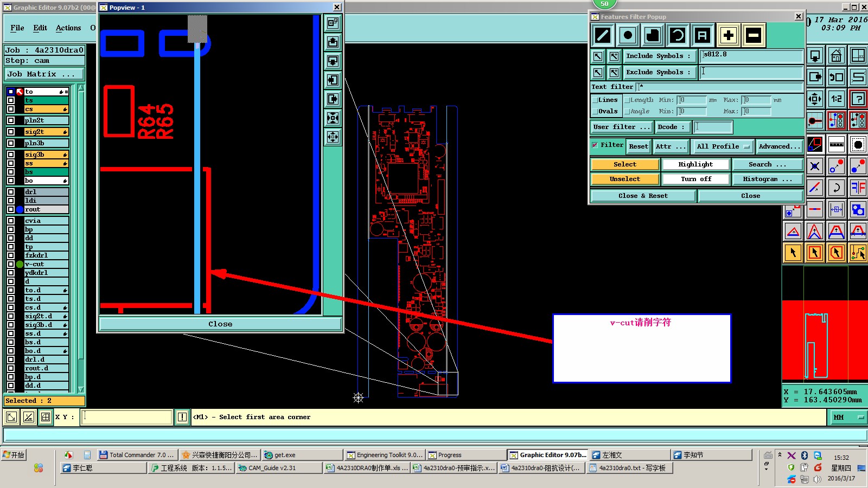Image resolution: width=868 pixels, height=488 pixels.
Task: Toggle display box for layer rout
Action: (11, 209)
